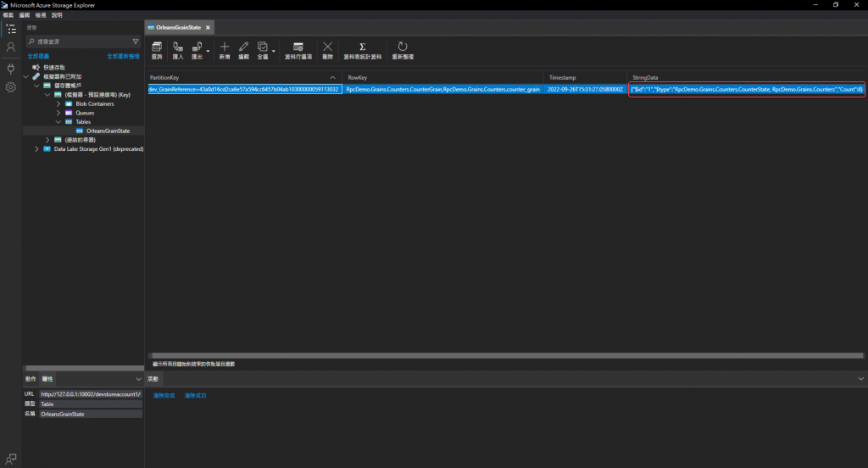Expand the Queues node
Screen dimensions: 868x468
click(58, 113)
